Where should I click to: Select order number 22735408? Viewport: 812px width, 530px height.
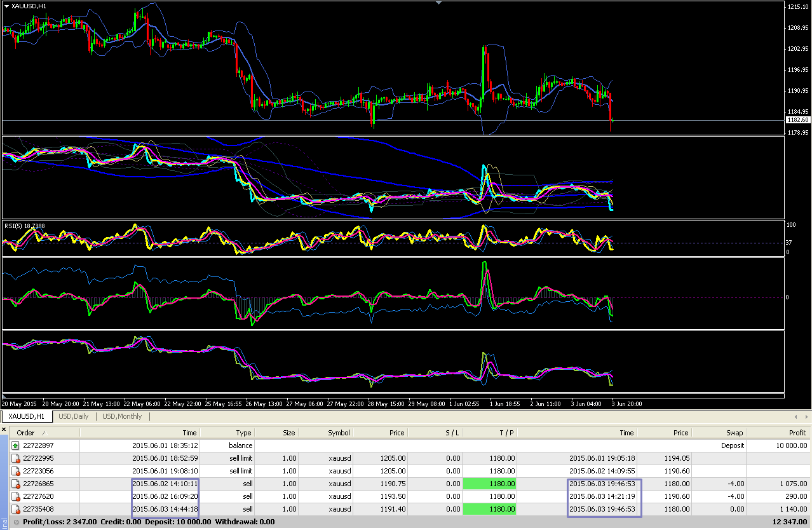(39, 509)
